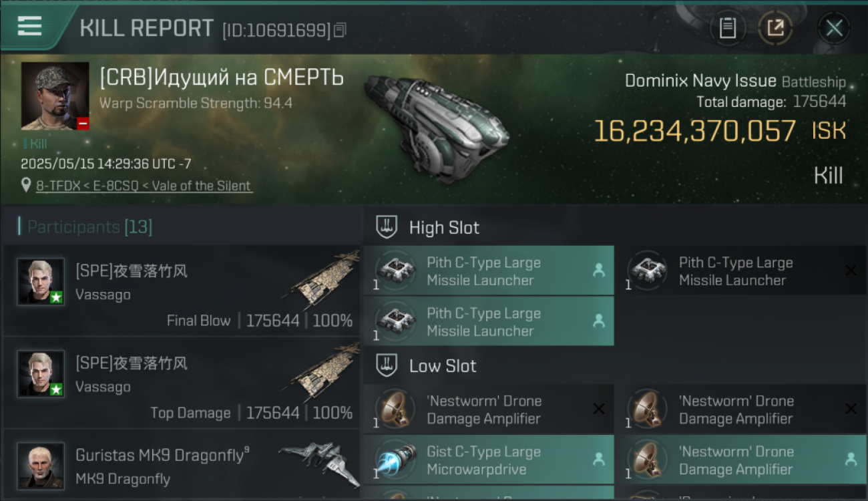The width and height of the screenshot is (868, 501).
Task: Click the Vassago ship icon for Final Blow
Action: click(x=325, y=279)
